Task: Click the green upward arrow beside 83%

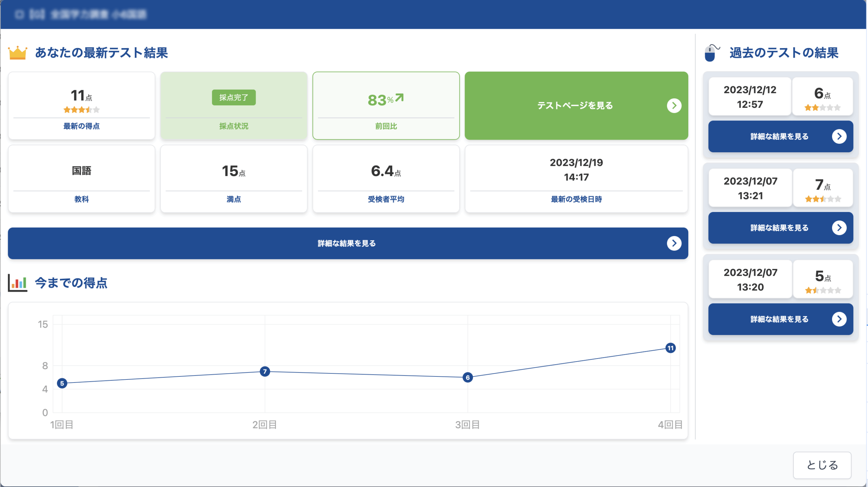Action: coord(399,98)
